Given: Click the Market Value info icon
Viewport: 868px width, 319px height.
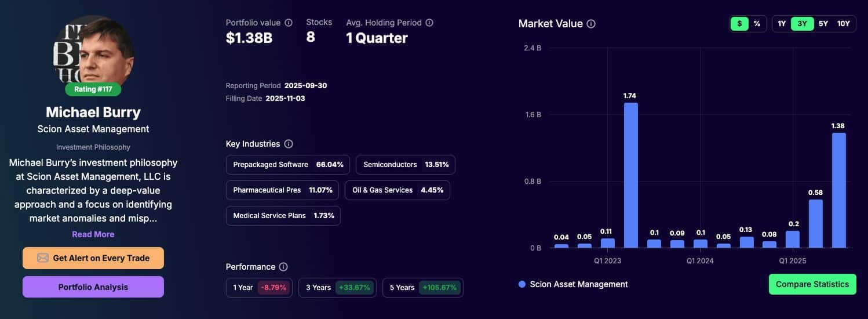Looking at the screenshot, I should tap(591, 24).
